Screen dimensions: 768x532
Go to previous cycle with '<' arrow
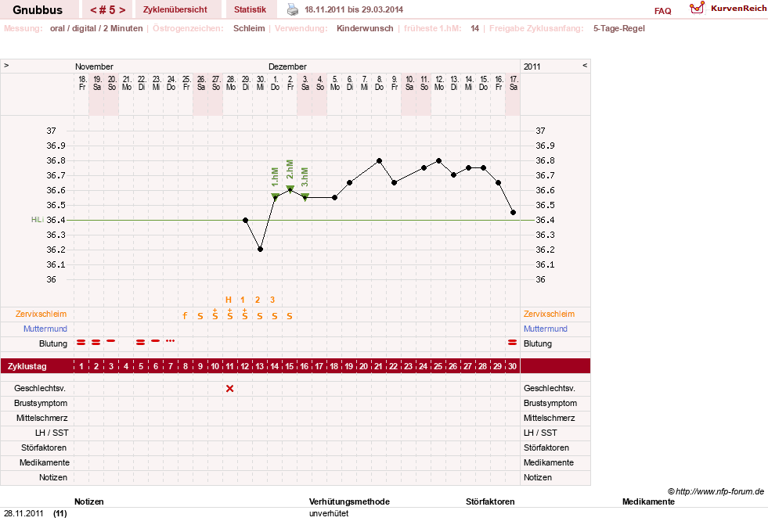coord(93,10)
